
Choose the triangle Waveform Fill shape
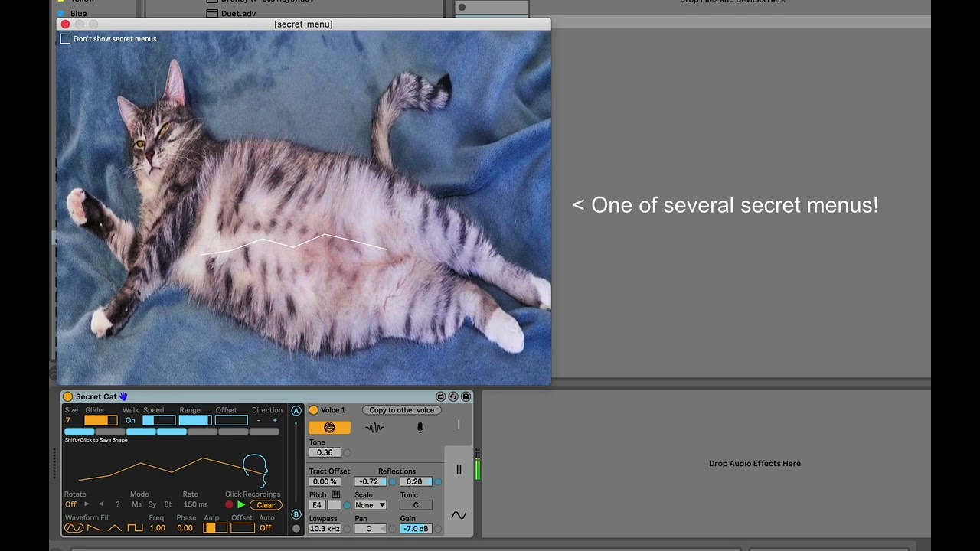(x=115, y=528)
